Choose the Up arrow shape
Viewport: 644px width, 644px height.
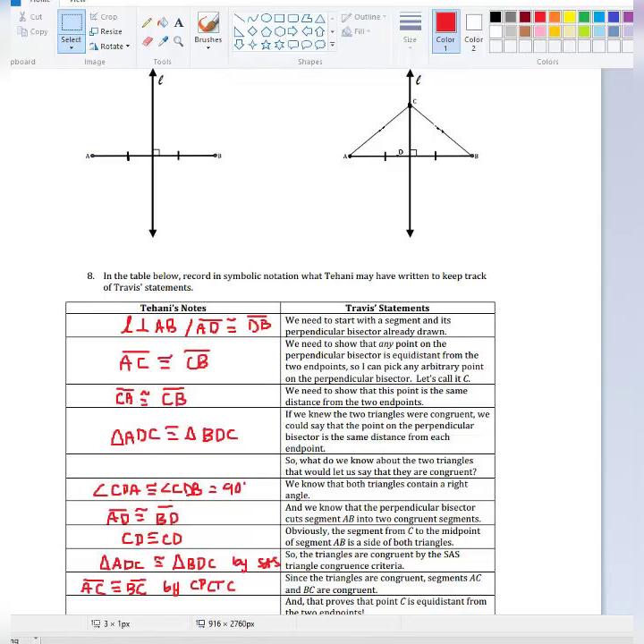[x=320, y=31]
